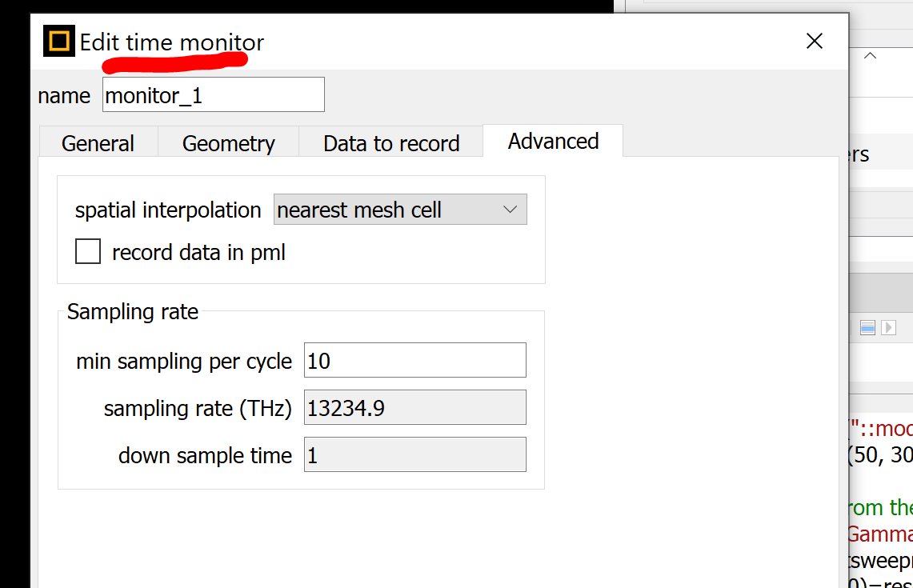
Task: Click the name field containing monitor_1
Action: click(213, 95)
